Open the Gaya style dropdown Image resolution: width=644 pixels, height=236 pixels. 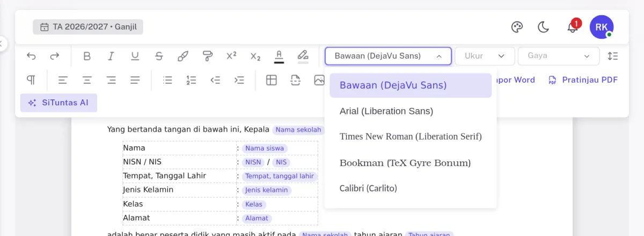pos(559,56)
